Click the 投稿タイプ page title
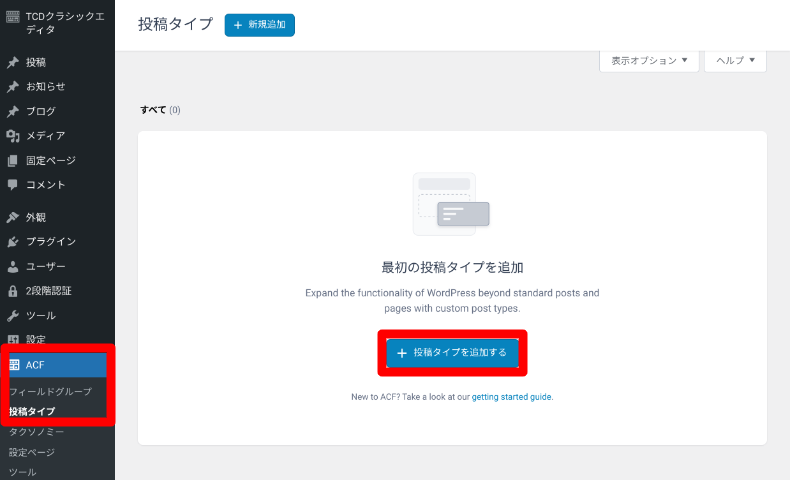This screenshot has width=790, height=480. point(175,24)
